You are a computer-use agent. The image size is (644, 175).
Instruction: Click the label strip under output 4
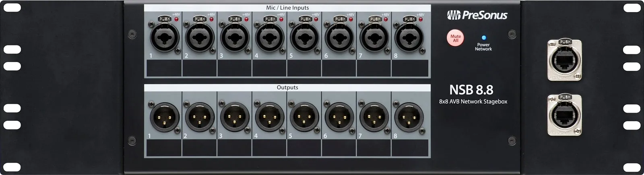point(269,148)
